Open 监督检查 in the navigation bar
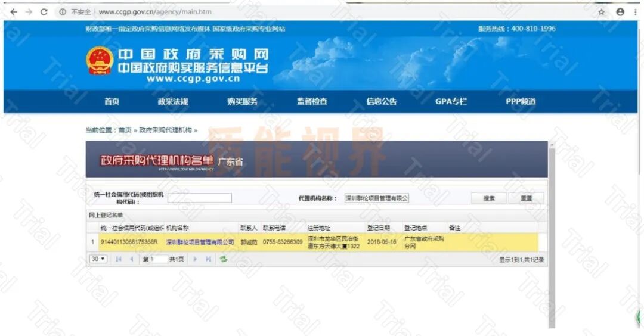This screenshot has height=336, width=644. pyautogui.click(x=312, y=101)
